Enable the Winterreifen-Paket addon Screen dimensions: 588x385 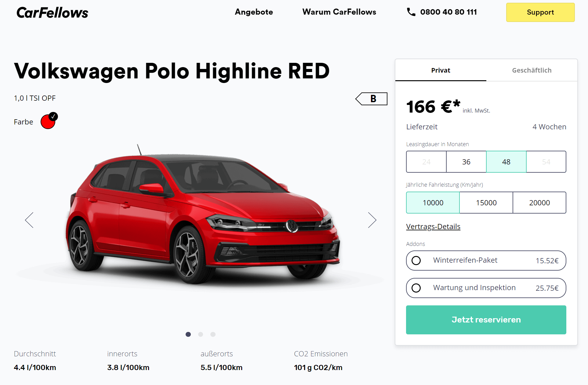[486, 261]
